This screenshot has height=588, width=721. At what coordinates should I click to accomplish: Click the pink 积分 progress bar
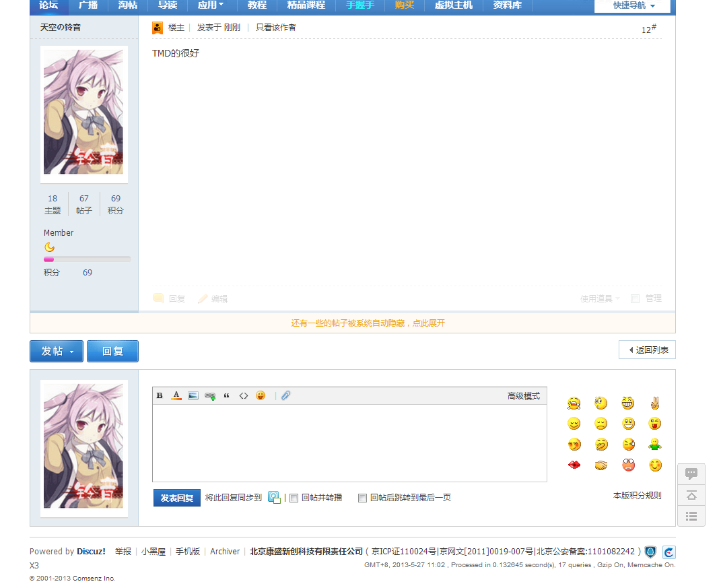coord(88,259)
